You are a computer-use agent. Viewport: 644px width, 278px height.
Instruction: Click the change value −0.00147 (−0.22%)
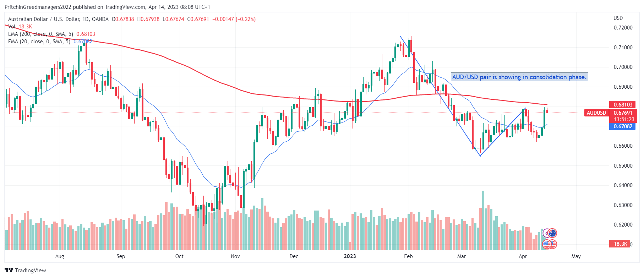(x=234, y=19)
